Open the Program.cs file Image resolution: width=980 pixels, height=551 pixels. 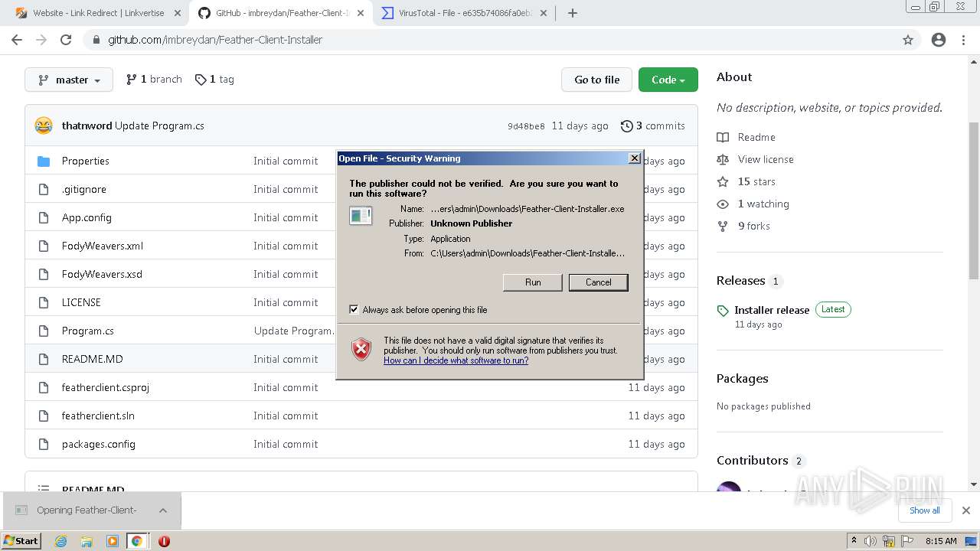tap(88, 331)
